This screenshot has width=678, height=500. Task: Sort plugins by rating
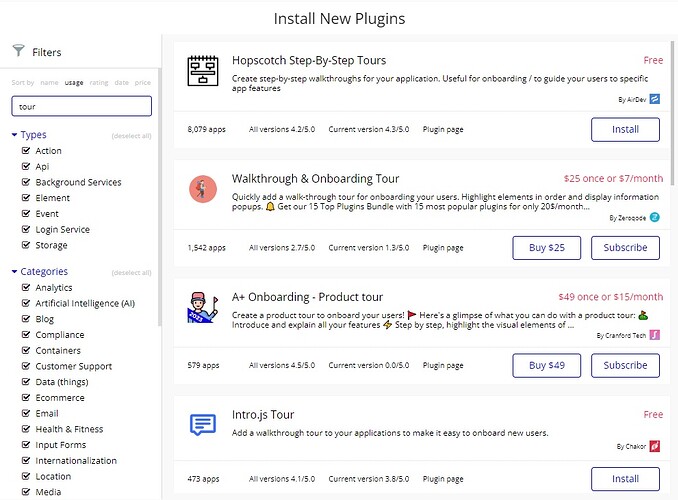99,82
